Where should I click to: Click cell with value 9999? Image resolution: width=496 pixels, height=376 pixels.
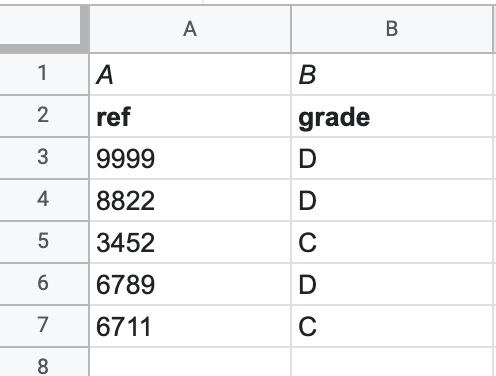point(190,158)
